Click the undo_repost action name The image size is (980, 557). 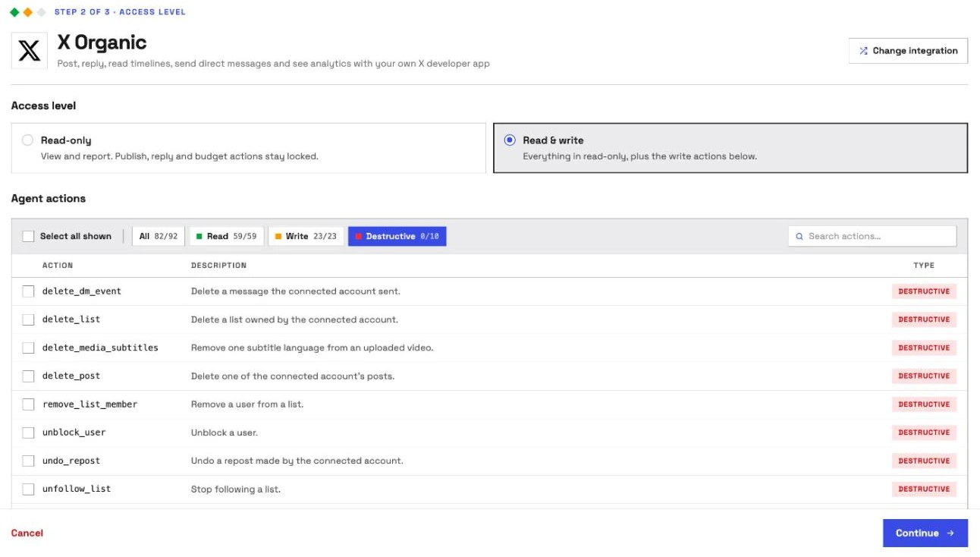(71, 461)
